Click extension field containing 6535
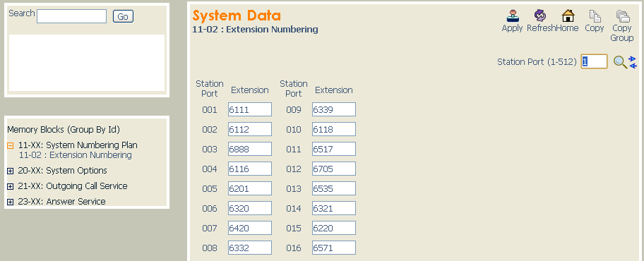The image size is (644, 261). pos(334,188)
